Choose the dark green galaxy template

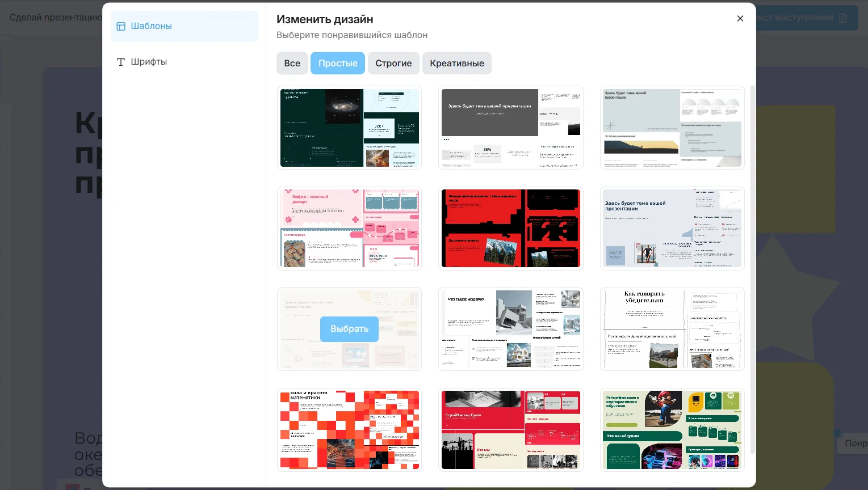click(x=349, y=128)
